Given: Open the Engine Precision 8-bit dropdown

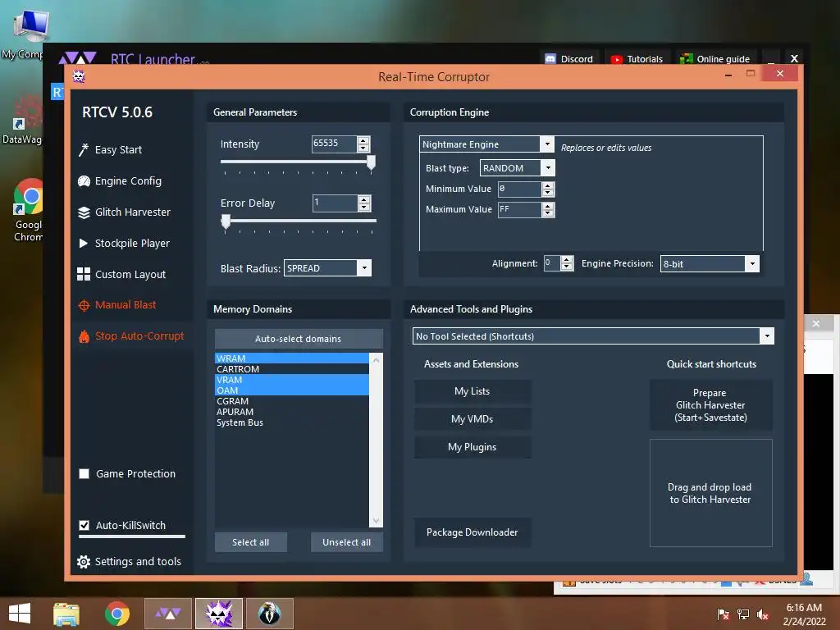Looking at the screenshot, I should point(753,263).
